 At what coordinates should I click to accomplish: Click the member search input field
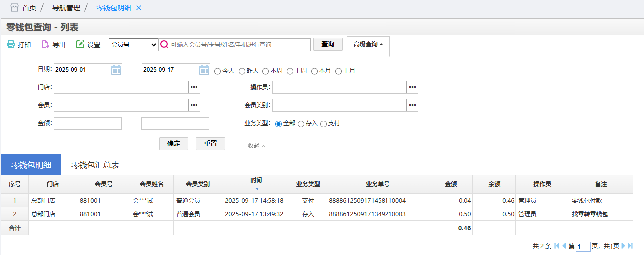(x=239, y=45)
